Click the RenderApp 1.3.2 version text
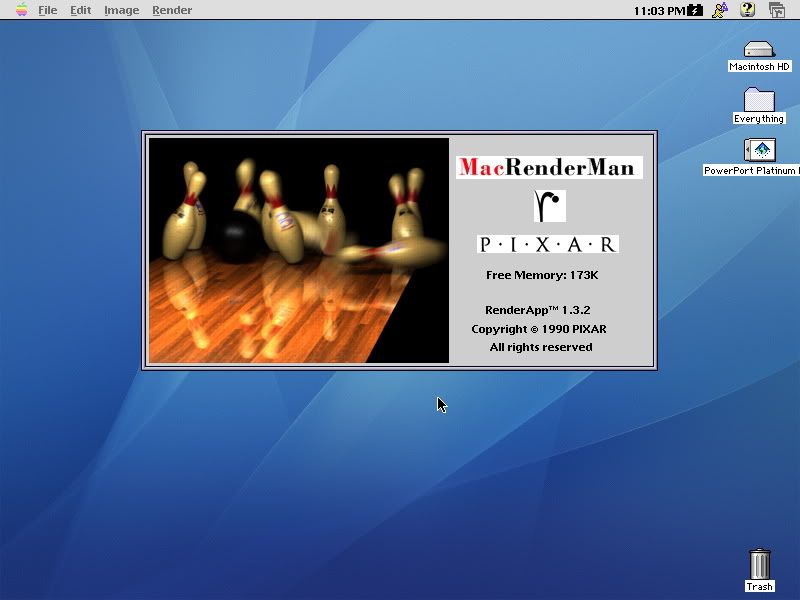 pos(537,310)
